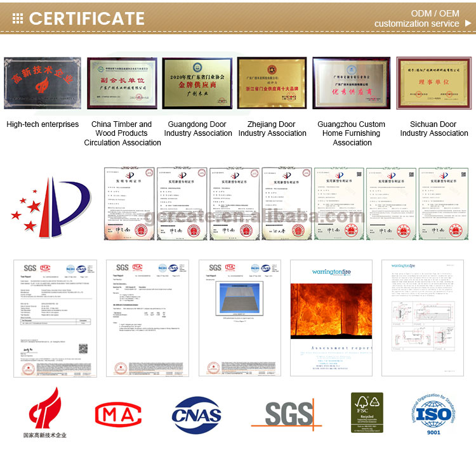
Task: Click the large gray SGS logo
Action: tap(286, 414)
